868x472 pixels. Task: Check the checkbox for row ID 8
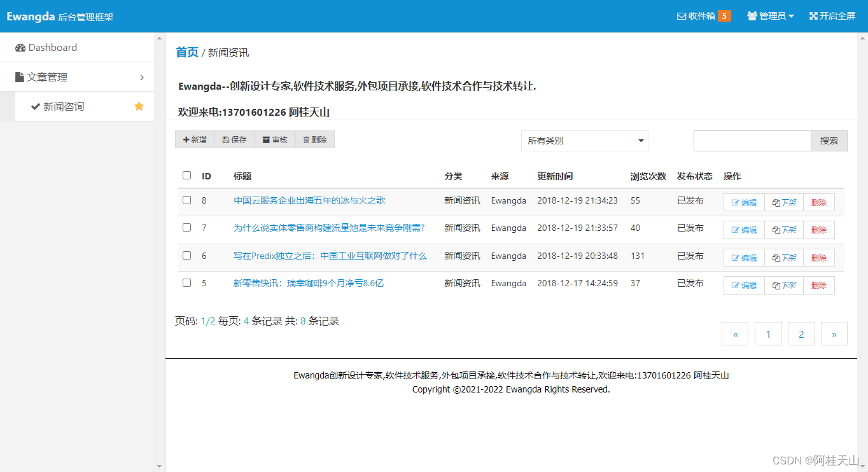click(186, 200)
